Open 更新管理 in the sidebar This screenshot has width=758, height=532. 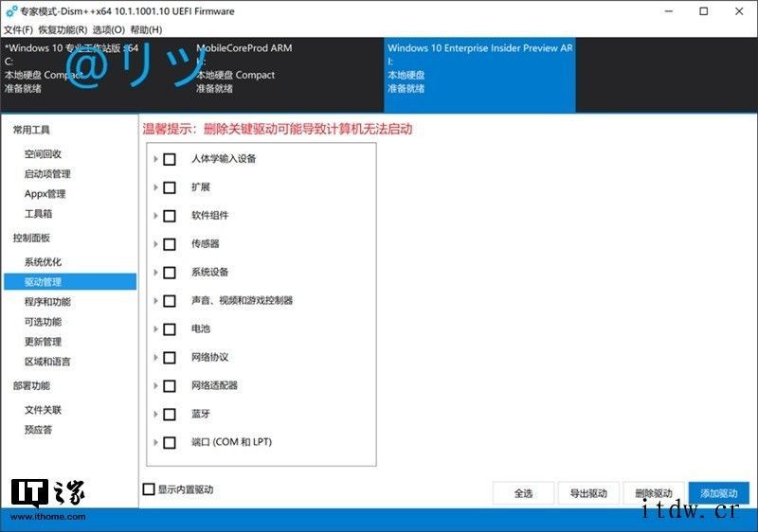tap(43, 342)
